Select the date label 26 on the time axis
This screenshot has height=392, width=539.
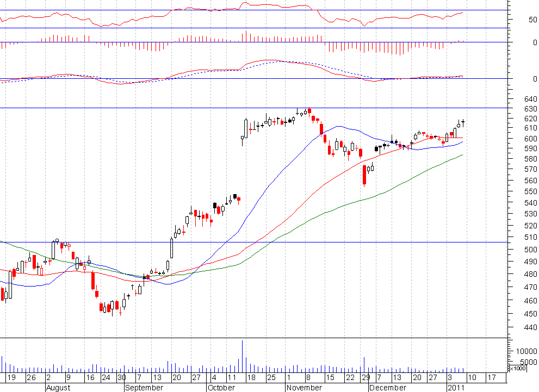(32, 377)
